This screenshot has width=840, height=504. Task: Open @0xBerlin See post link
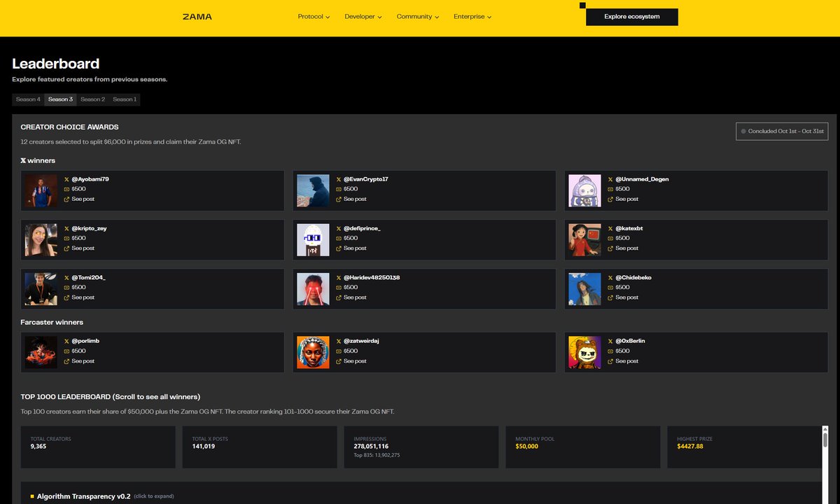622,361
